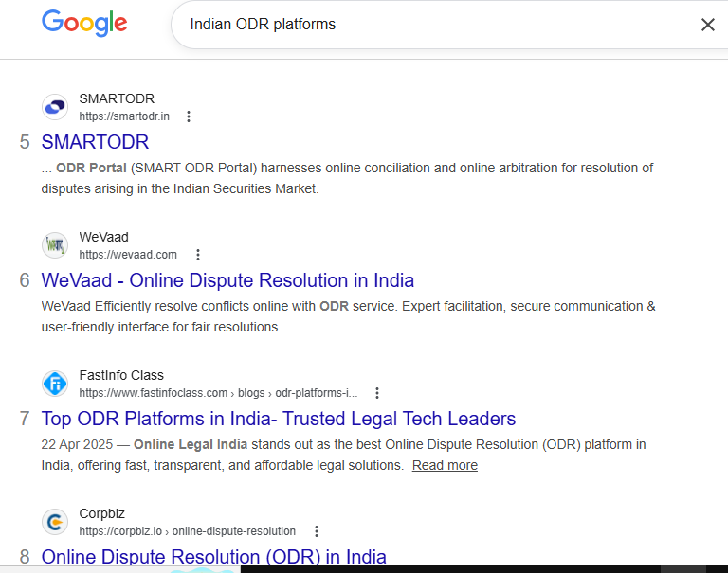Click the https://wevaad.com URL

pos(128,255)
